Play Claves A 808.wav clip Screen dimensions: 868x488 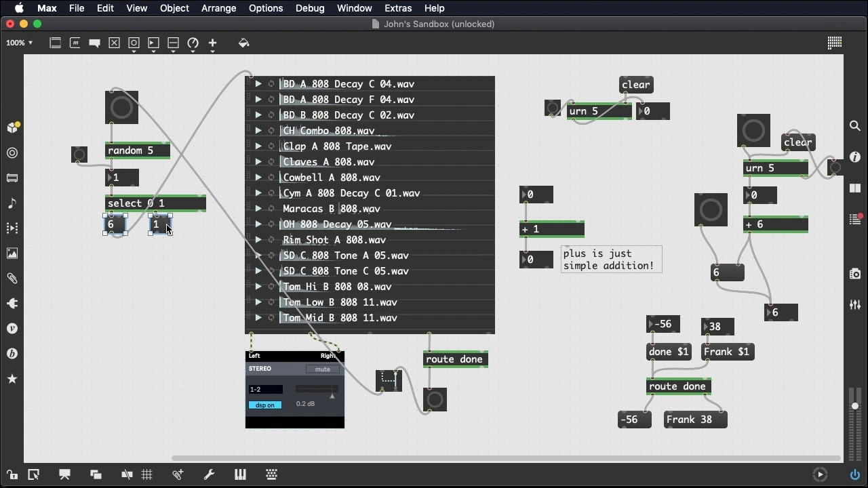point(258,162)
